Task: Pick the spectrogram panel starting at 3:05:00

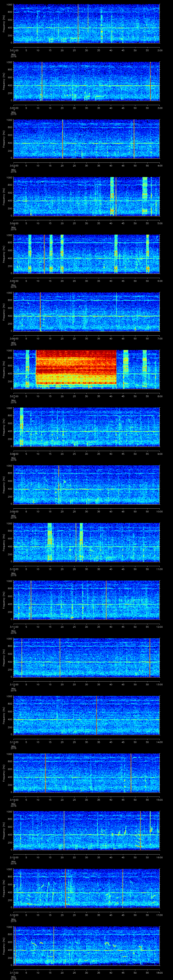Action: 87,254
